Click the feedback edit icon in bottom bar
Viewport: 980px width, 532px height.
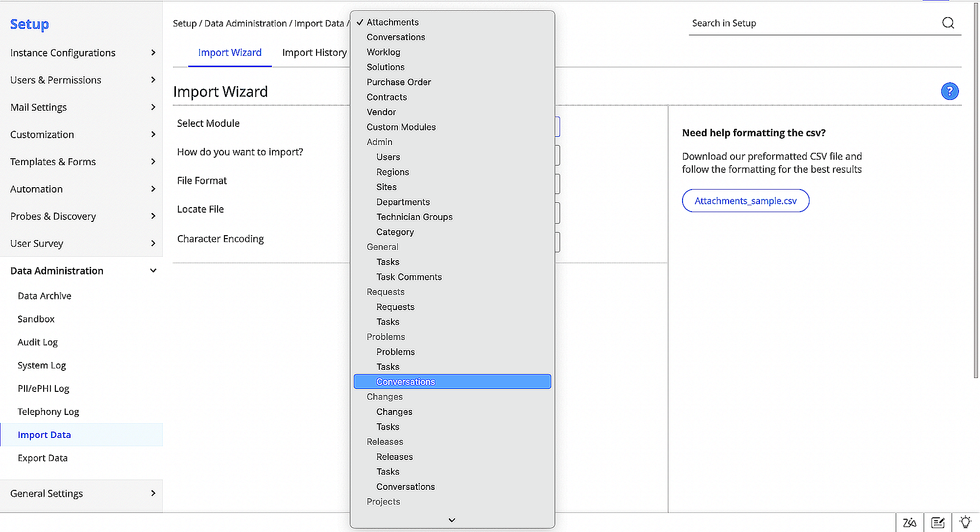(937, 522)
